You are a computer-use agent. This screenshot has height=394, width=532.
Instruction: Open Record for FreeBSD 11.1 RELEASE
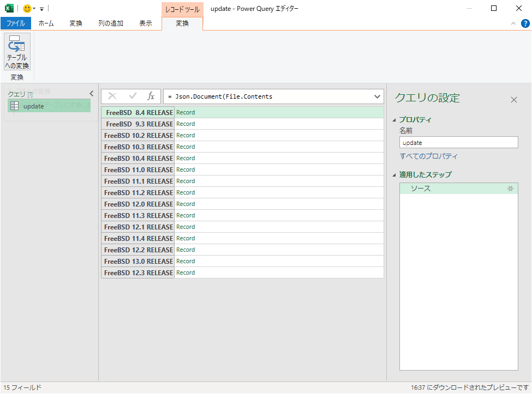pos(186,181)
